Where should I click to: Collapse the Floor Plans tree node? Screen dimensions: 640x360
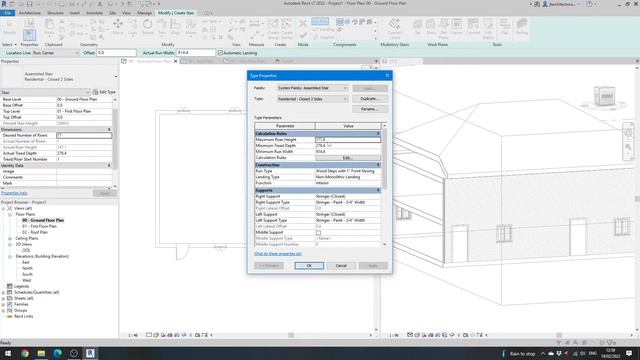(x=10, y=214)
